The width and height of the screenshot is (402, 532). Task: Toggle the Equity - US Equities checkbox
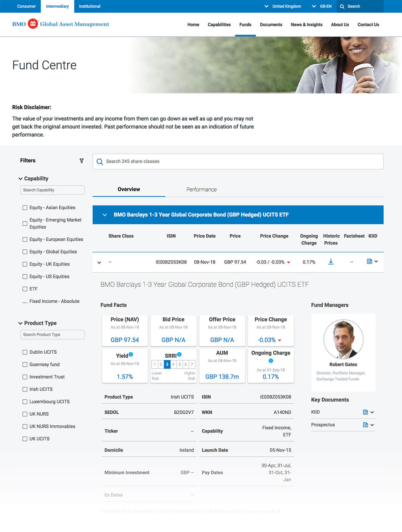tap(25, 277)
